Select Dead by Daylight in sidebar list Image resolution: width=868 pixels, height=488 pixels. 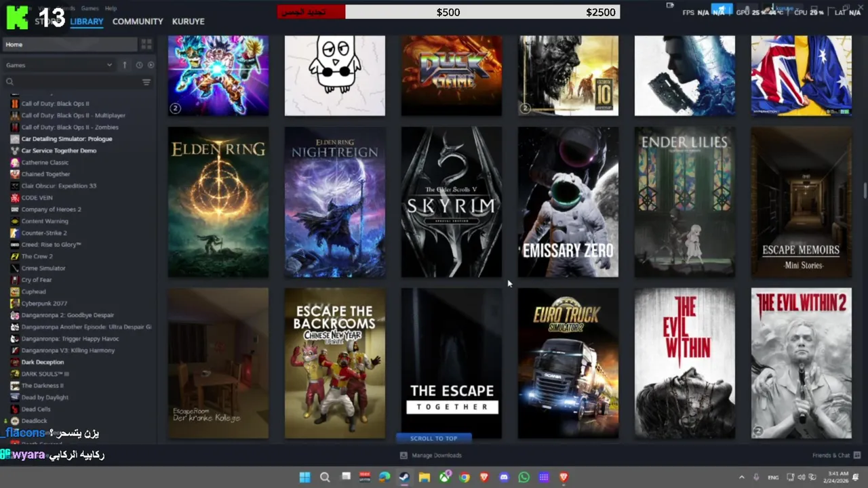click(45, 398)
